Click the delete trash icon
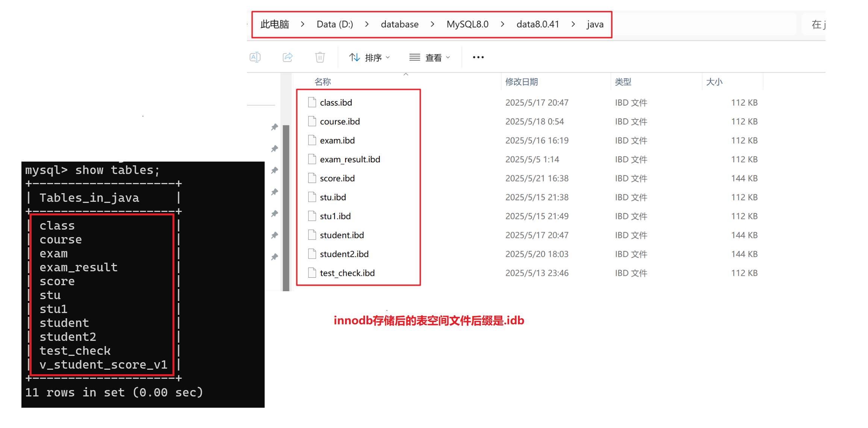868x428 pixels. point(320,57)
